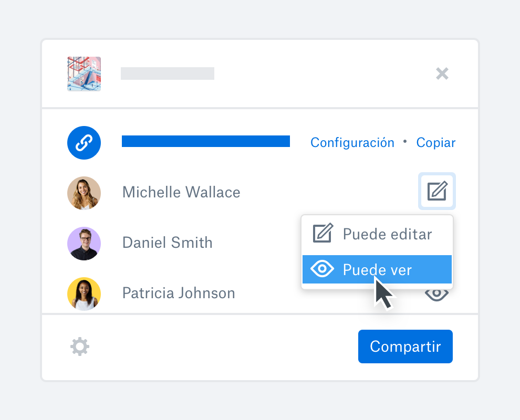Open the settings gear at the bottom left

point(79,346)
